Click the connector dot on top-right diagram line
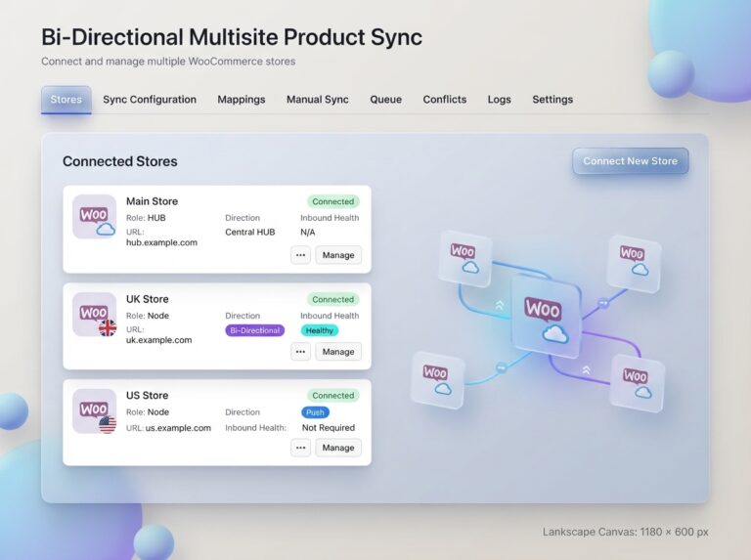The height and width of the screenshot is (560, 751). pos(603,303)
